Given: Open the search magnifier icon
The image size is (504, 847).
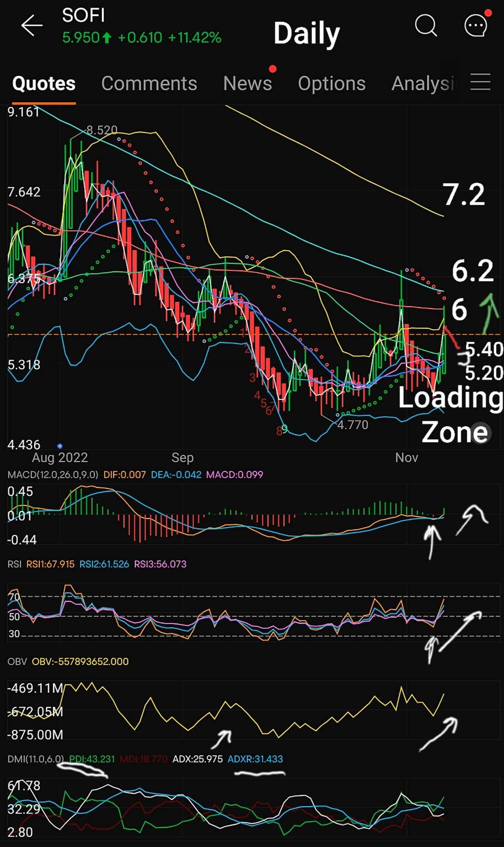Looking at the screenshot, I should (426, 25).
